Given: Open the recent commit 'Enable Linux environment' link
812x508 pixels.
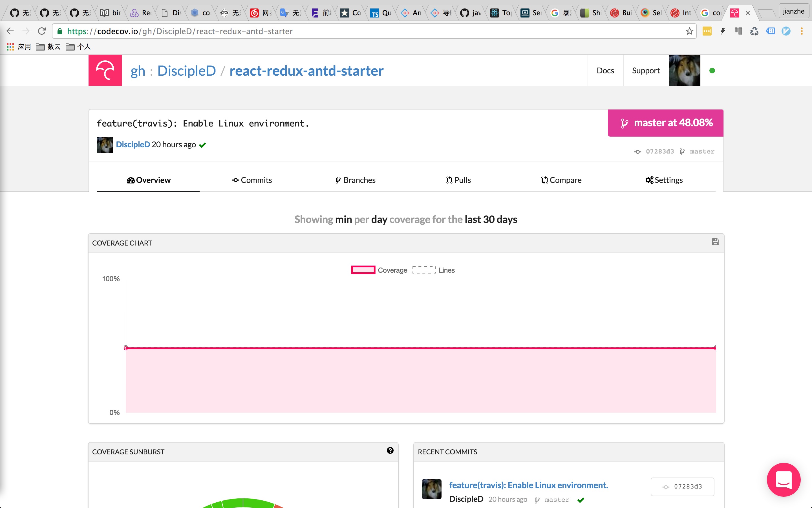Looking at the screenshot, I should 528,485.
